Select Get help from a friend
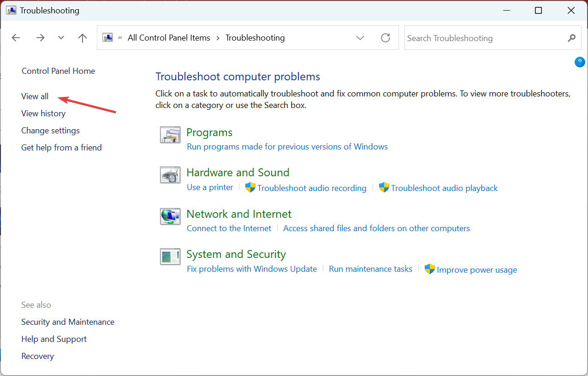This screenshot has width=588, height=376. 61,148
